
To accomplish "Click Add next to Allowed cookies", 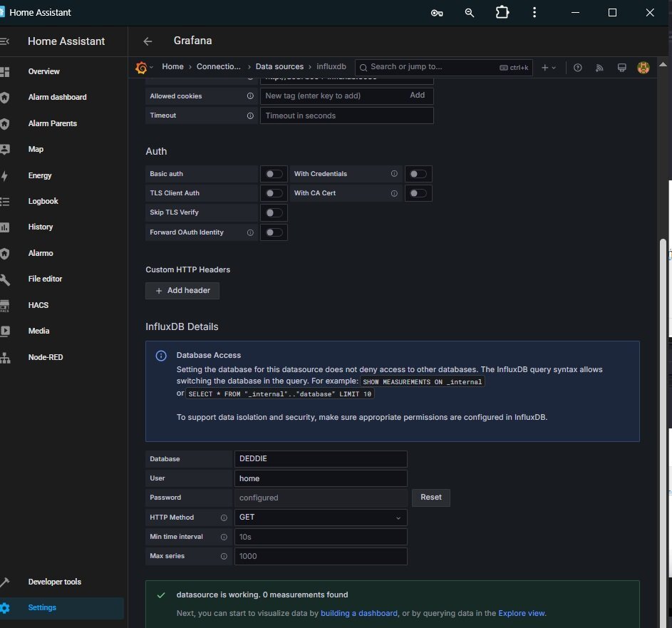I will coord(417,96).
